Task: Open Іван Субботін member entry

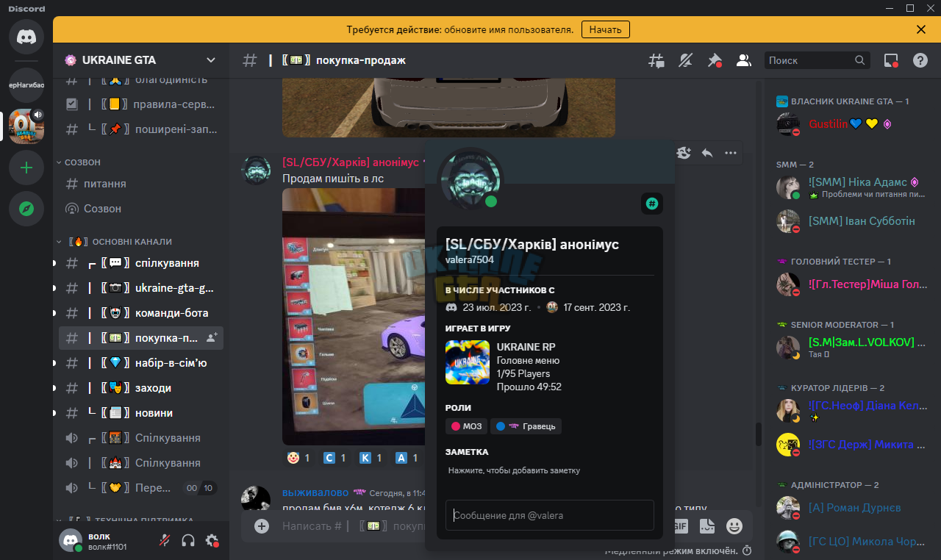Action: click(x=851, y=221)
